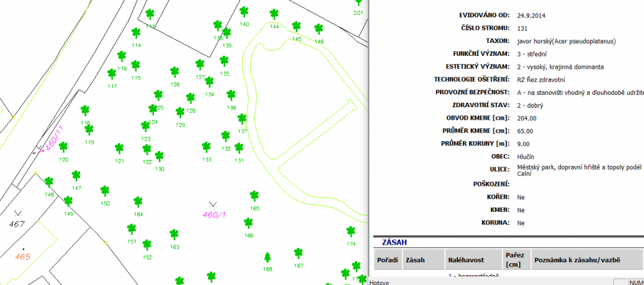Screen dimensions: 644x285
Task: Click the conifer tree icon labeled 168
Action: (267, 256)
